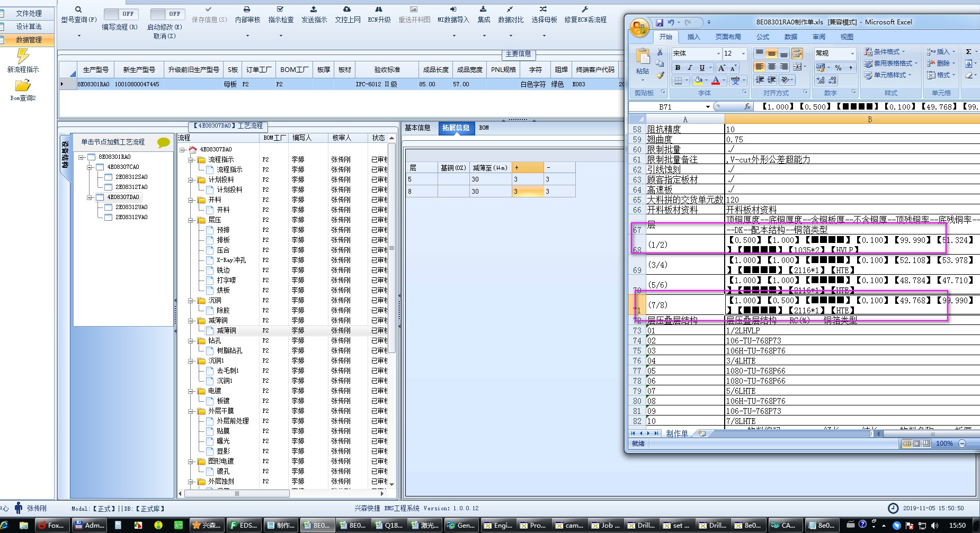The image size is (980, 533).
Task: Toggle Italic in Excel ribbon
Action: click(690, 68)
